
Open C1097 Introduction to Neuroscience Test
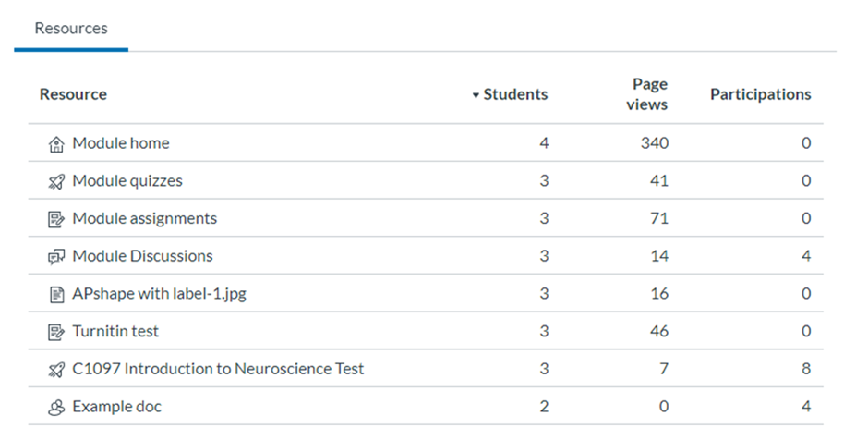coord(218,369)
